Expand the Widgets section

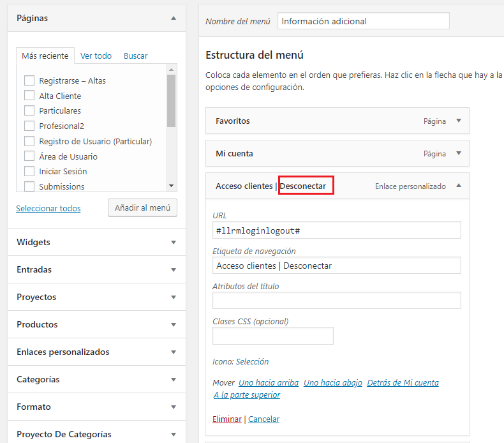96,243
